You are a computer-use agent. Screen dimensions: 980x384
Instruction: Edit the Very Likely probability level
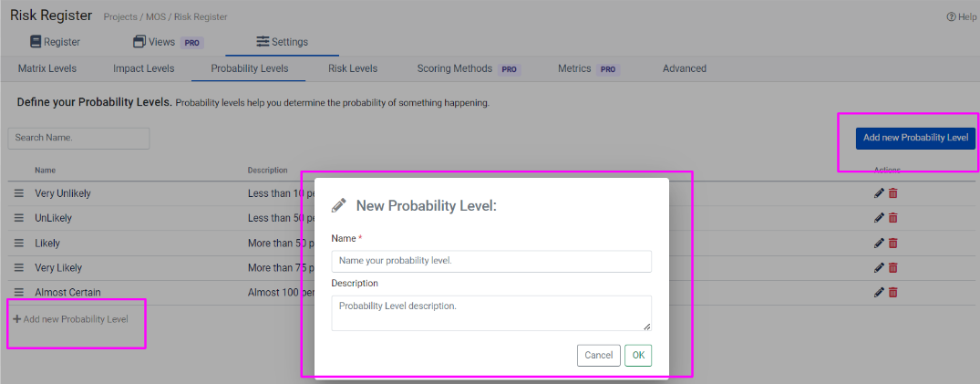click(879, 267)
